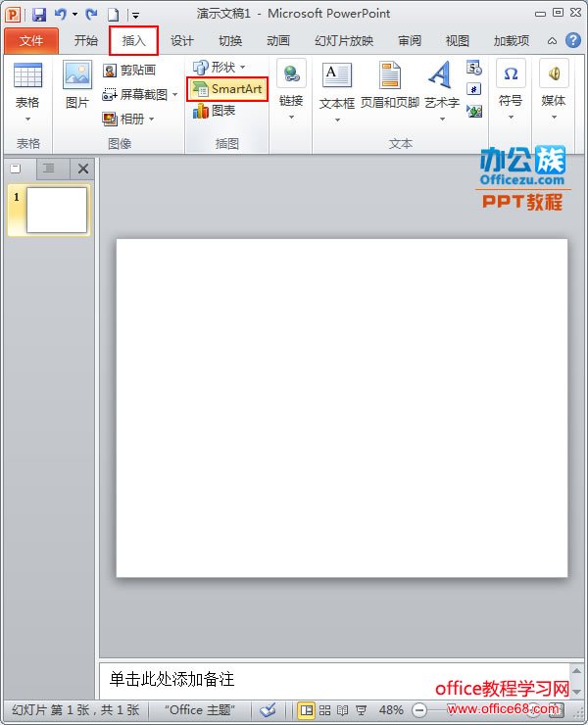Click the zoom out minus button
This screenshot has height=725, width=588.
(419, 709)
